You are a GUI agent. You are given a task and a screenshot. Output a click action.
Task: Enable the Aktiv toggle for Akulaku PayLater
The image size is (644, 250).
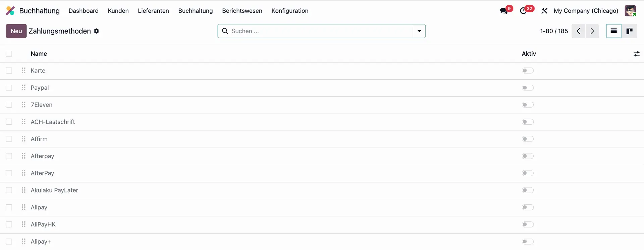(x=528, y=190)
